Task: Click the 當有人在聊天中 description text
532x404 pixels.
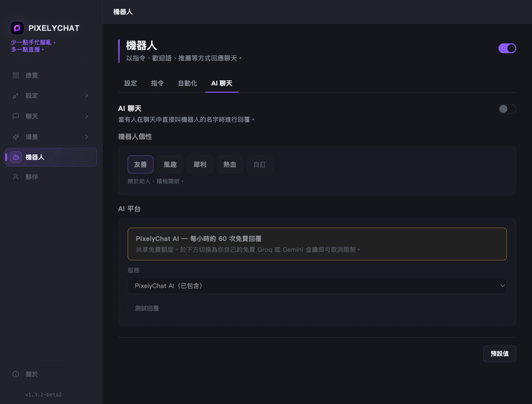Action: [x=186, y=120]
